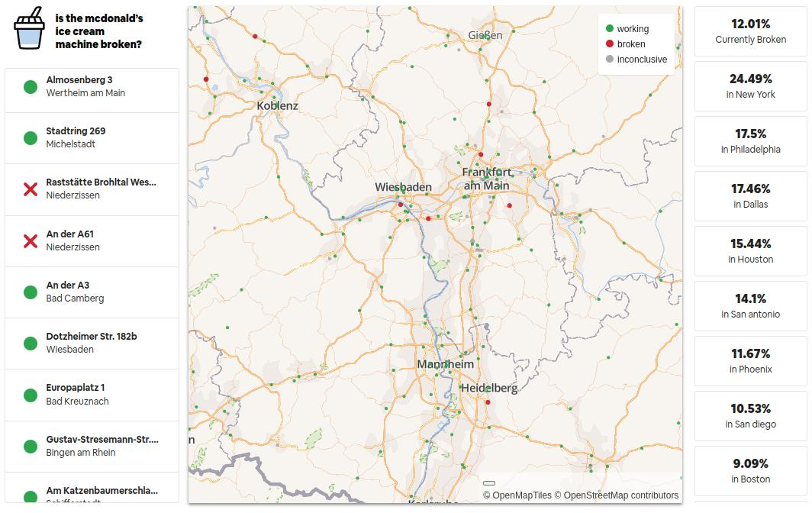812x513 pixels.
Task: Click the 'Heidelberg' city label on the map
Action: (489, 388)
